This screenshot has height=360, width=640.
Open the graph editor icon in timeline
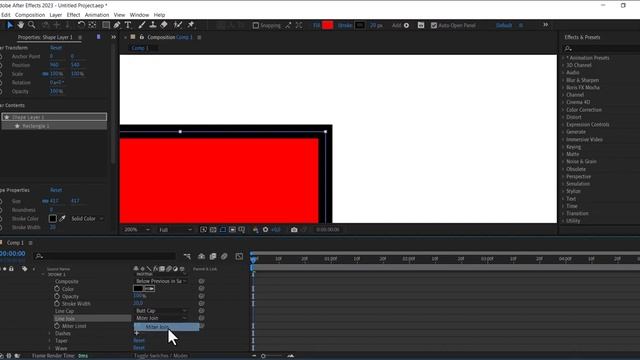tap(239, 256)
